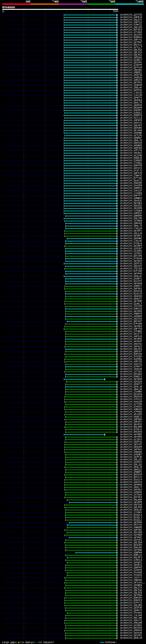The width and height of the screenshot is (146, 644).
Task: Open hit UniRef100_Q9LLB3
Action: [x=131, y=27]
